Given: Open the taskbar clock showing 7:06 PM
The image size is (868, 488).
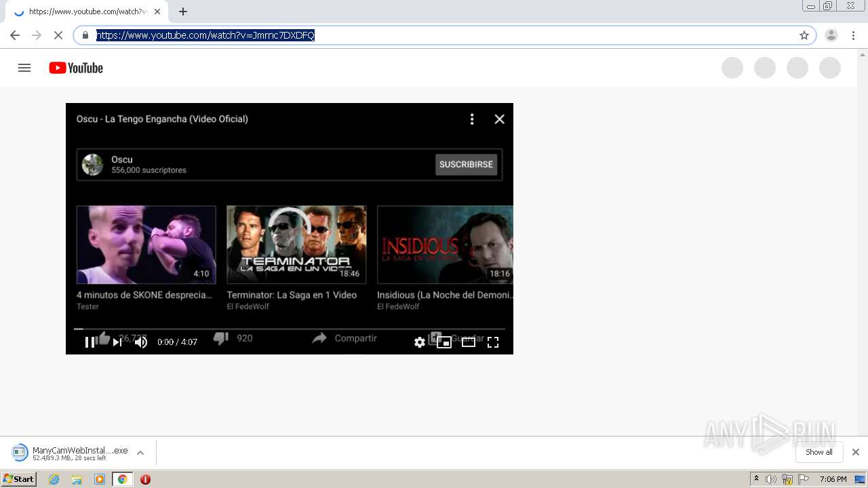Looking at the screenshot, I should [x=833, y=479].
